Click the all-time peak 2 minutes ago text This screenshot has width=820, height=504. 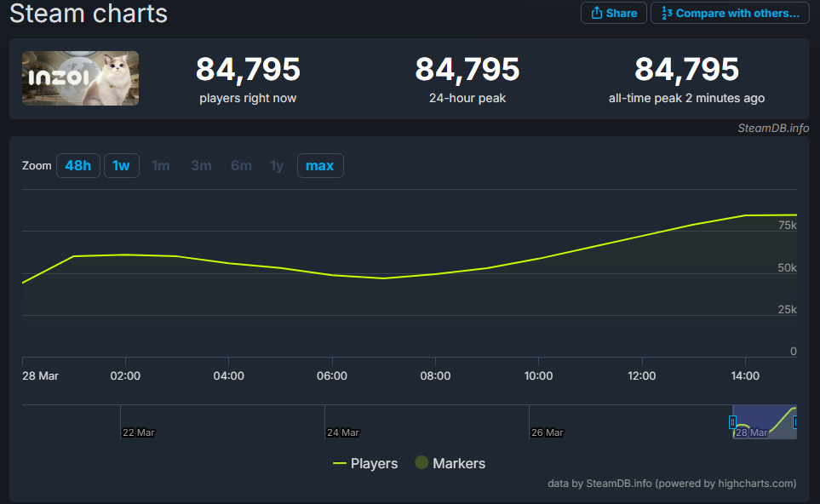tap(686, 98)
